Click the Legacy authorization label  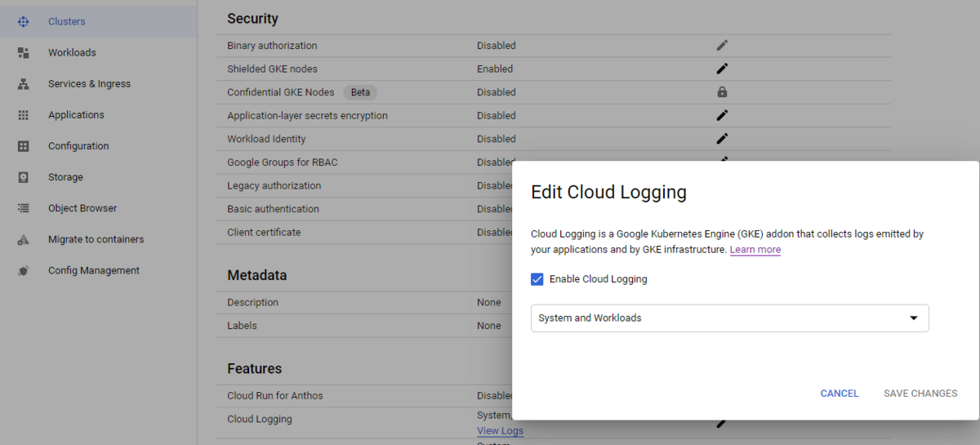(274, 185)
